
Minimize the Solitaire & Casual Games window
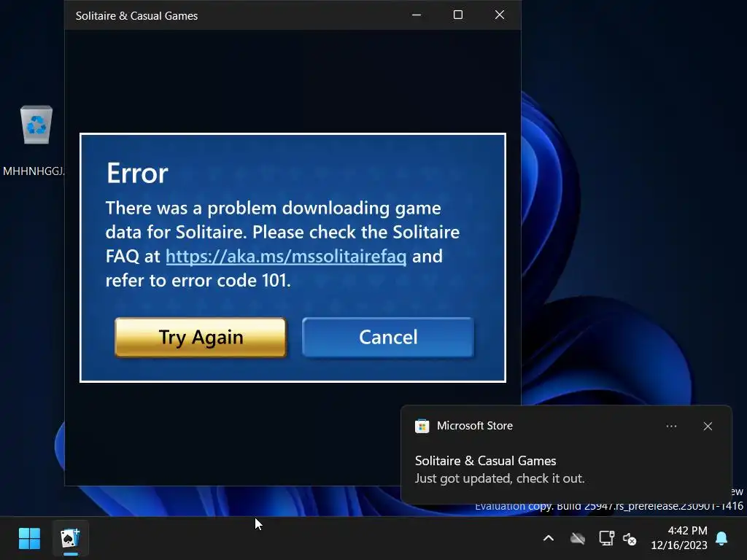(x=417, y=15)
